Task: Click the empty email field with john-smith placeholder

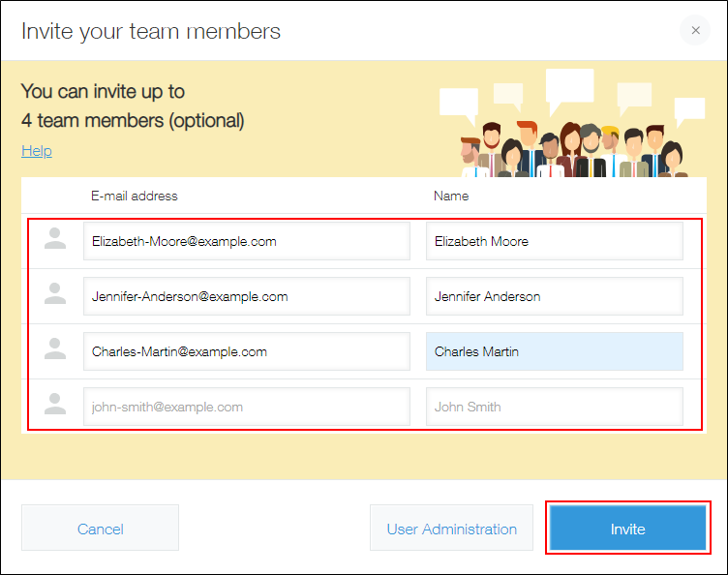Action: 246,407
